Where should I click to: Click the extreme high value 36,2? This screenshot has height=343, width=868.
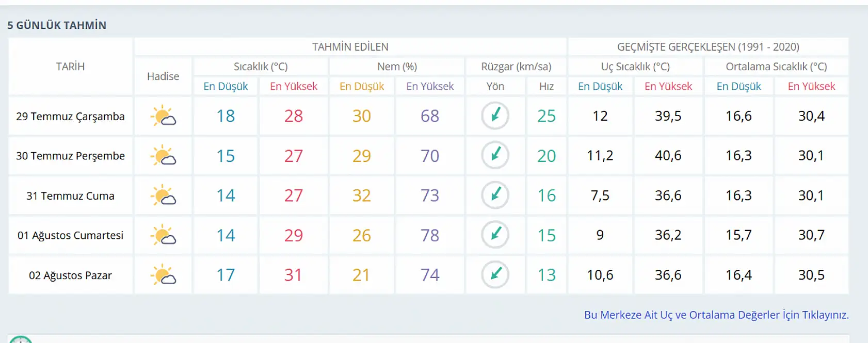(668, 235)
